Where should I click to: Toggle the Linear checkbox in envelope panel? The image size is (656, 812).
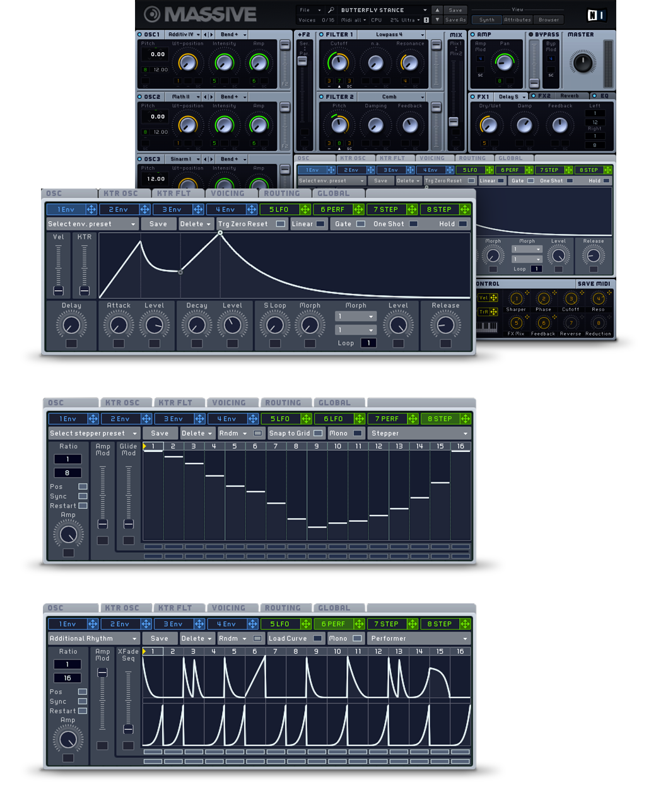point(320,224)
